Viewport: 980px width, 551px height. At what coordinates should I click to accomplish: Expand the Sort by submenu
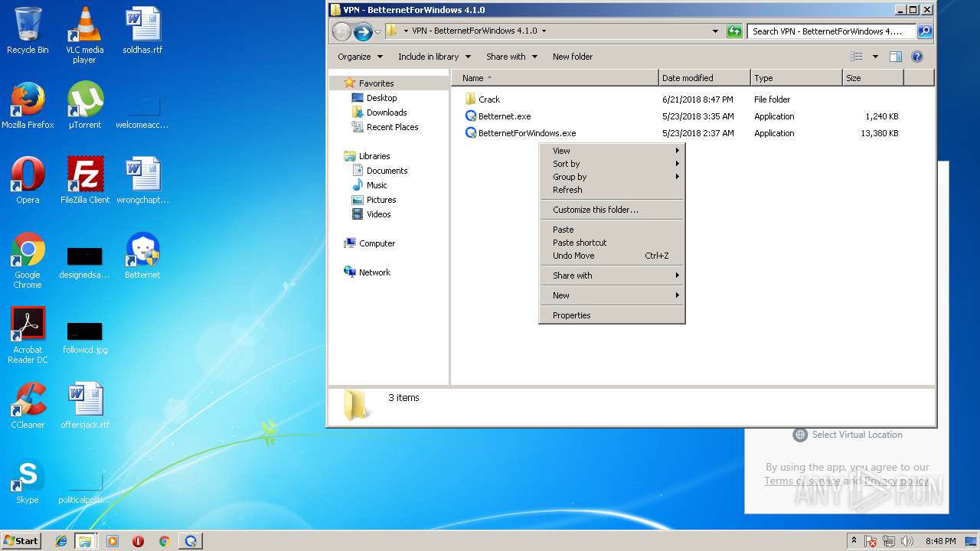(x=612, y=164)
